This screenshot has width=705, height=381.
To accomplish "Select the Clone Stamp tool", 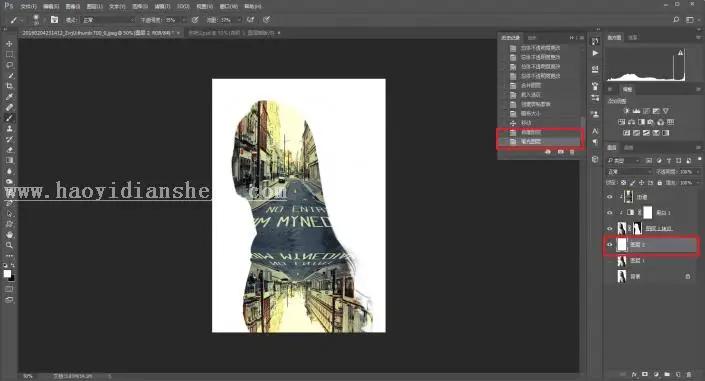I will [x=9, y=129].
